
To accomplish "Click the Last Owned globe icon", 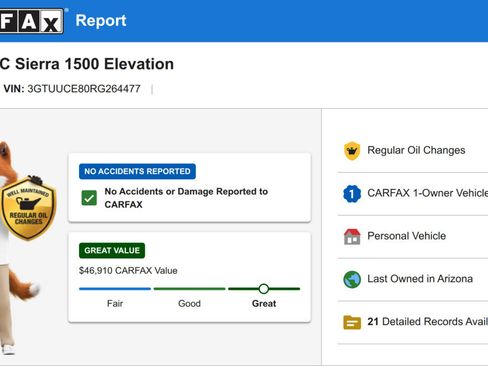I will 352,279.
